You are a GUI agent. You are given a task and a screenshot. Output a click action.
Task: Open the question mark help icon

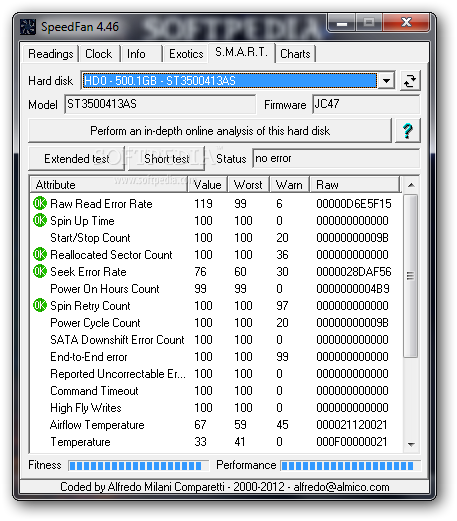tap(408, 131)
